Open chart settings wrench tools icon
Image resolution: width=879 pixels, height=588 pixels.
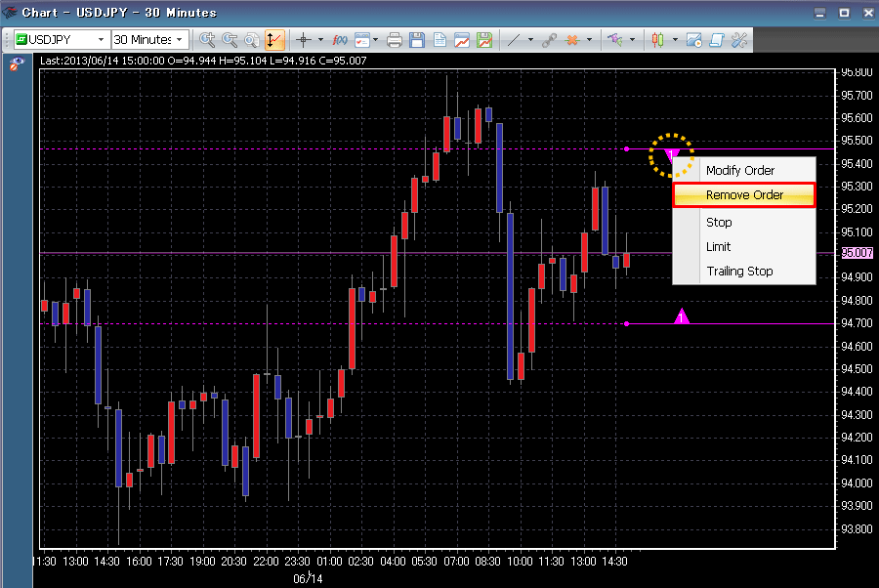coord(739,40)
